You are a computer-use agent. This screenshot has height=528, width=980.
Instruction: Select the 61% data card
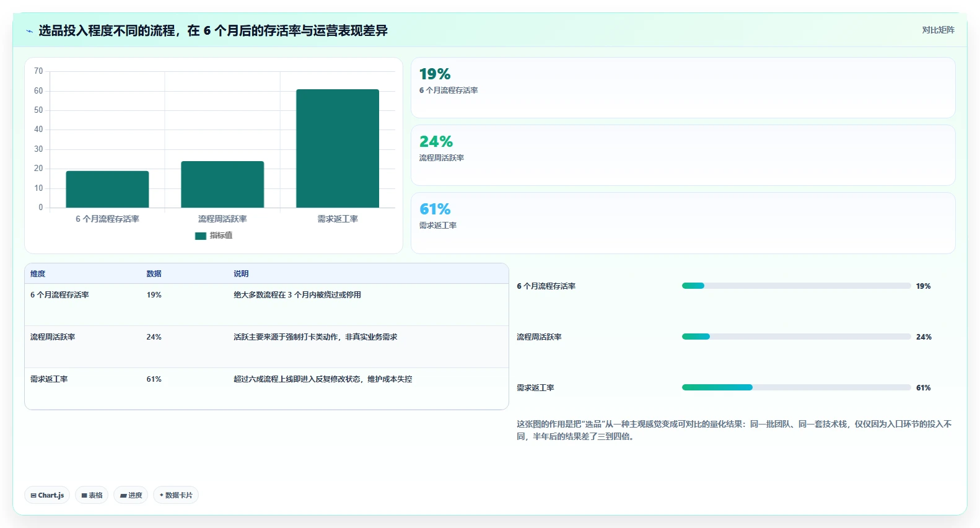click(683, 222)
